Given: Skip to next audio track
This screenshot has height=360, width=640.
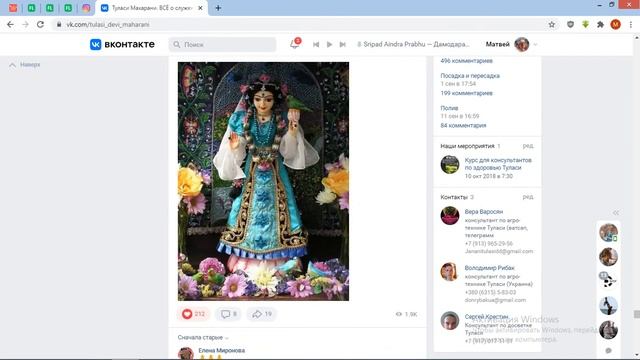Looking at the screenshot, I should 342,44.
